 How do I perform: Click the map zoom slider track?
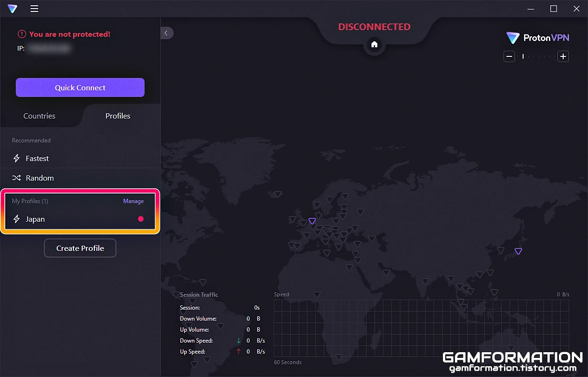point(536,56)
